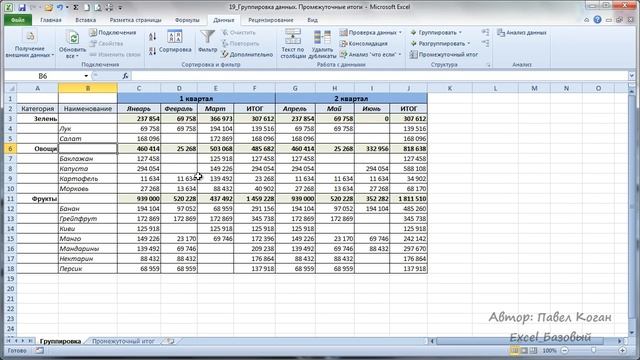Zoom in with the plus button
Image resolution: width=640 pixels, height=360 pixels.
point(622,350)
